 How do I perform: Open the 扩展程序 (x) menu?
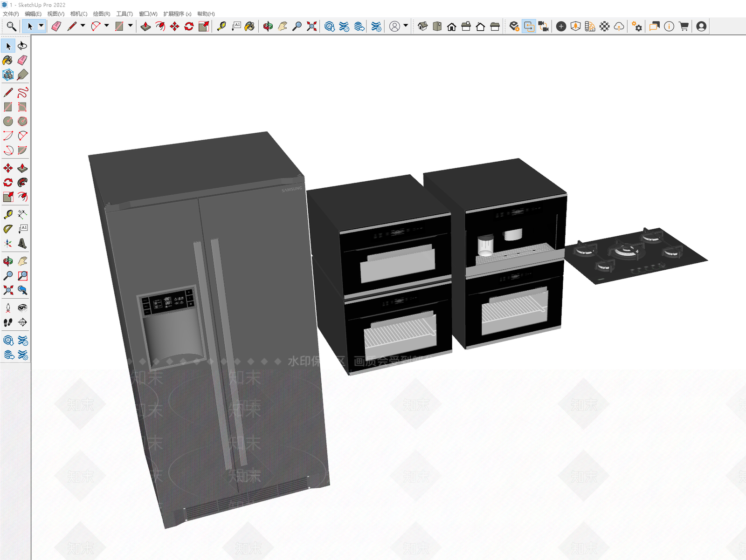pyautogui.click(x=177, y=14)
